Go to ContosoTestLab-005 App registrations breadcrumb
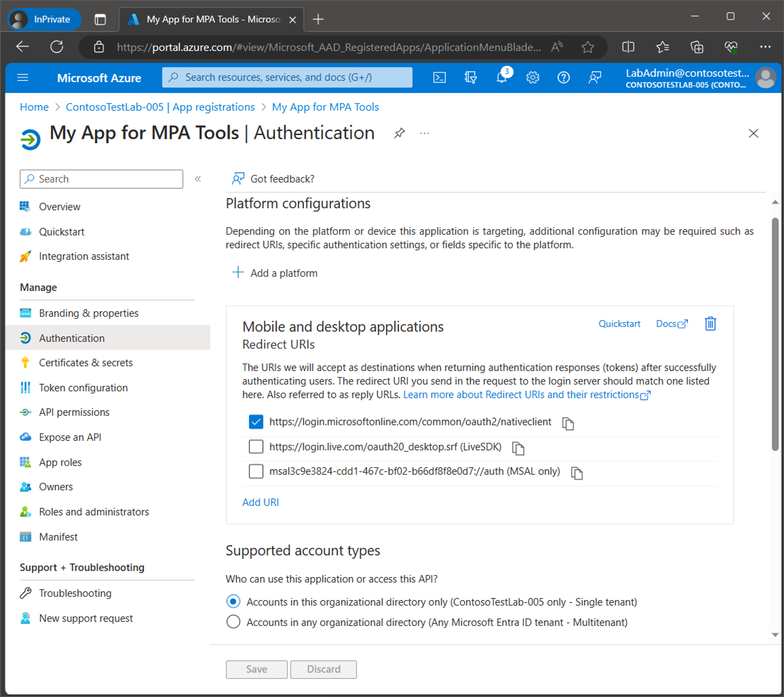 [160, 107]
